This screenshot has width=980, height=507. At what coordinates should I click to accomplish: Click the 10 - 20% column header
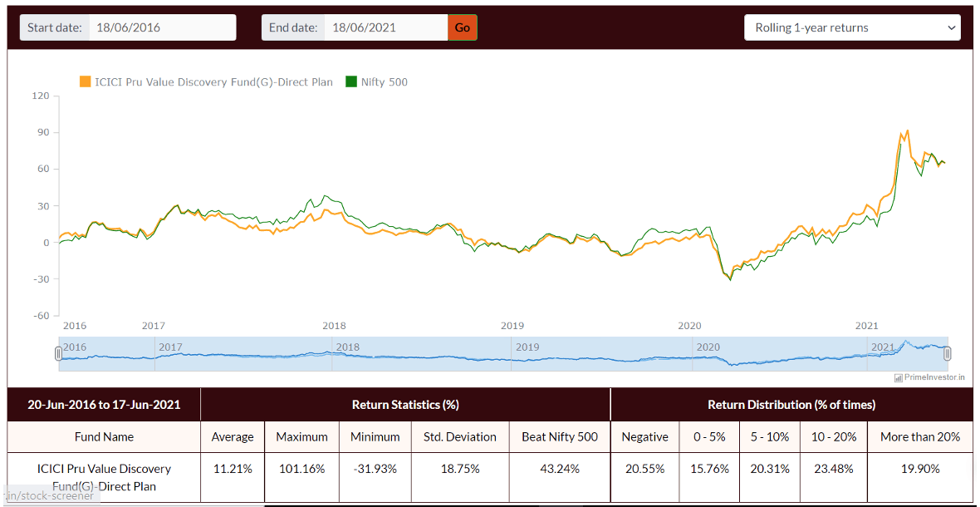click(x=833, y=437)
